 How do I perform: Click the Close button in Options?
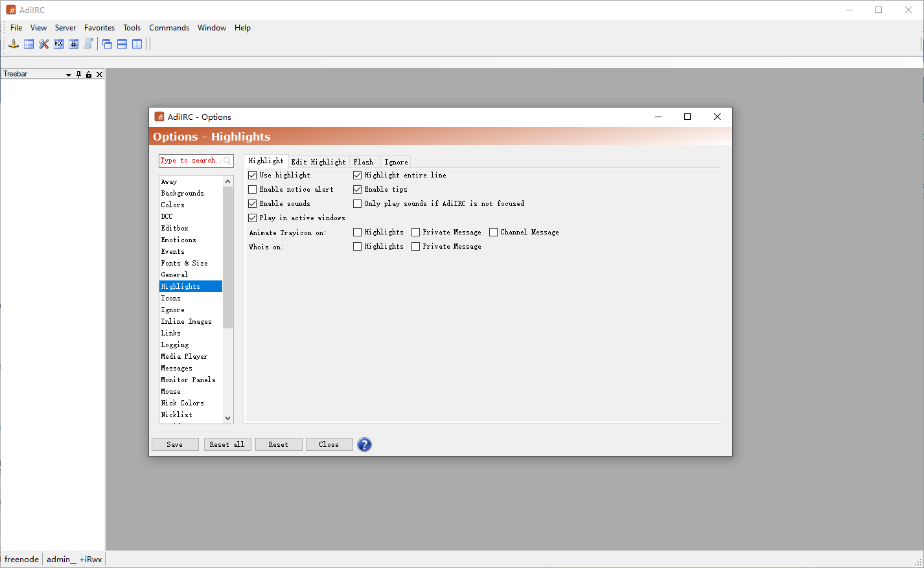pos(329,444)
